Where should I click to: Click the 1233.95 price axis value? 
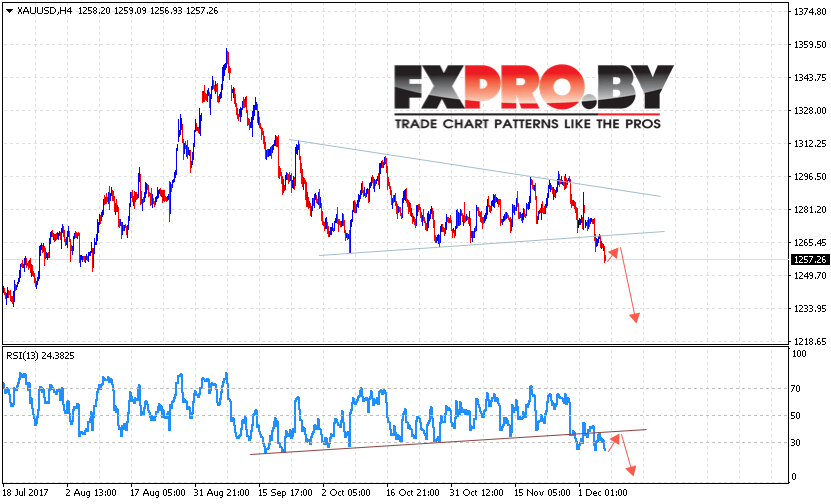tap(810, 308)
